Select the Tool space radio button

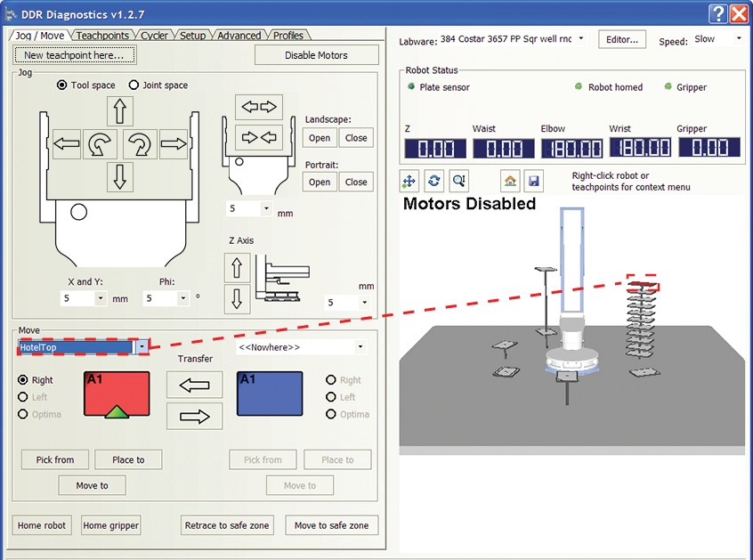click(62, 85)
